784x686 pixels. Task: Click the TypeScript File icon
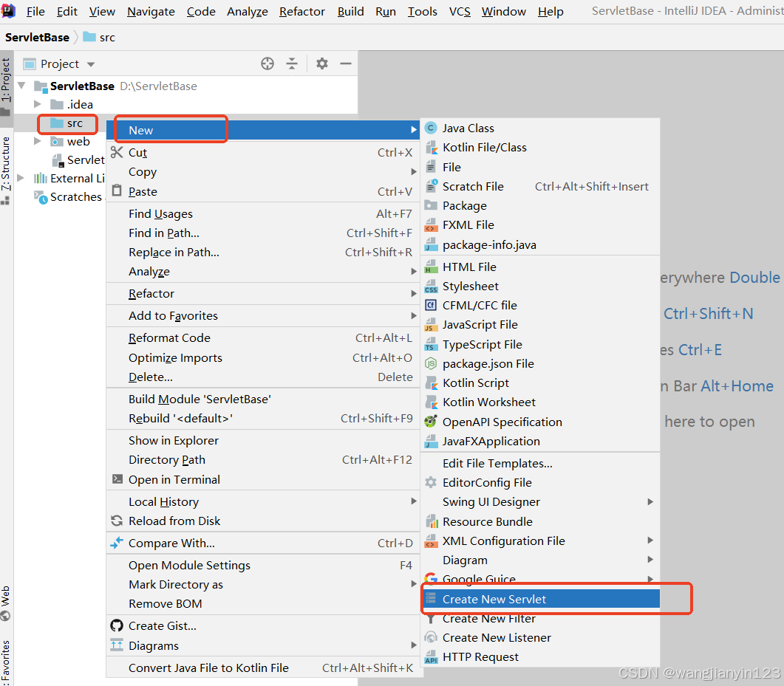click(x=431, y=345)
